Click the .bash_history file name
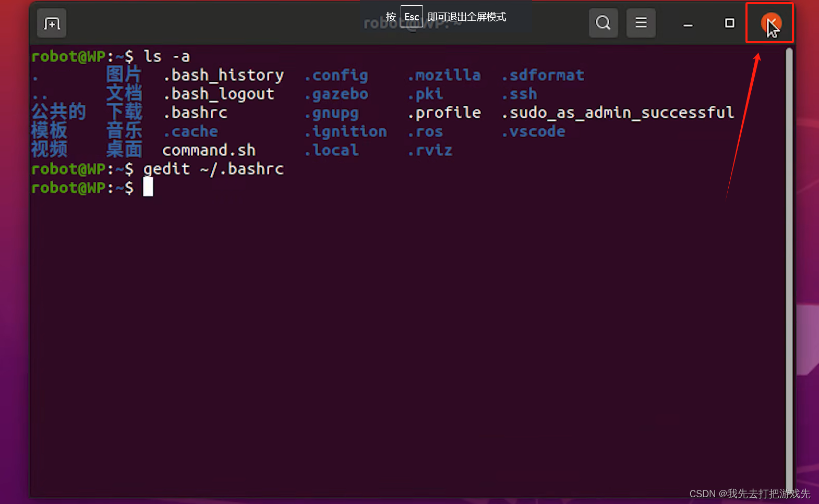The height and width of the screenshot is (504, 819). pos(223,76)
